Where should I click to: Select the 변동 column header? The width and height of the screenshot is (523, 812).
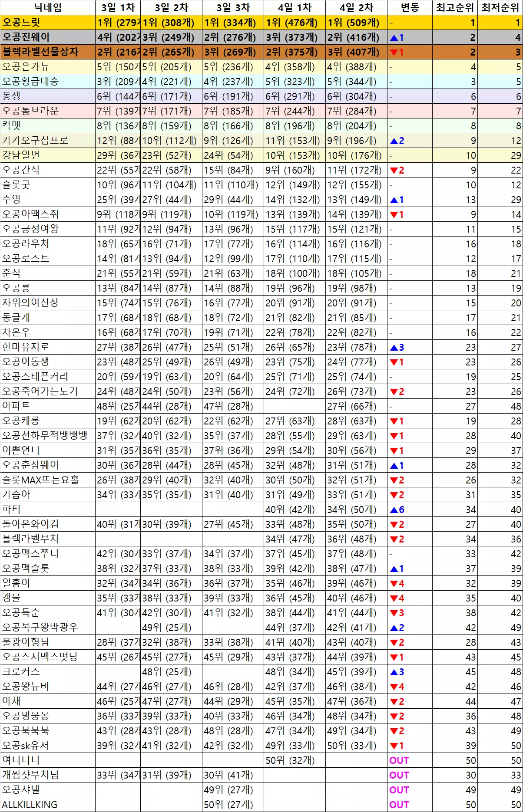[x=410, y=7]
